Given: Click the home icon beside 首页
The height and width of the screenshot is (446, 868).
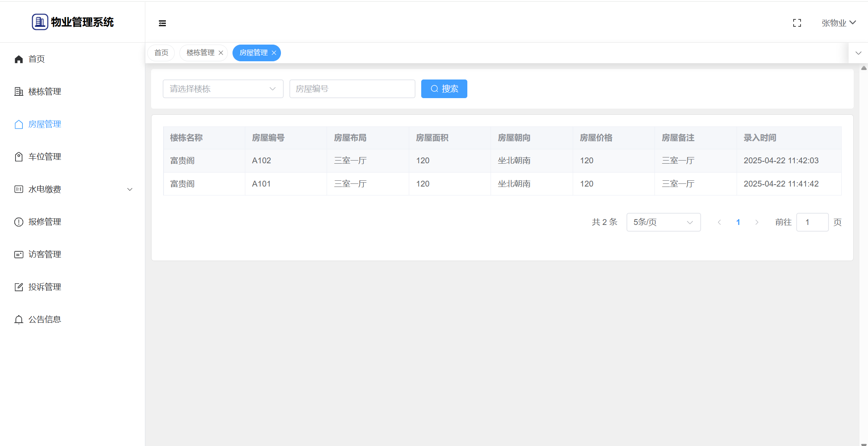Looking at the screenshot, I should pyautogui.click(x=19, y=59).
